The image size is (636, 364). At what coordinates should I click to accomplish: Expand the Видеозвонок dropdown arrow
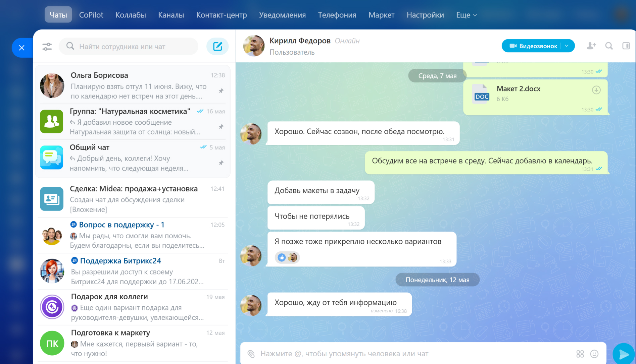pos(567,46)
